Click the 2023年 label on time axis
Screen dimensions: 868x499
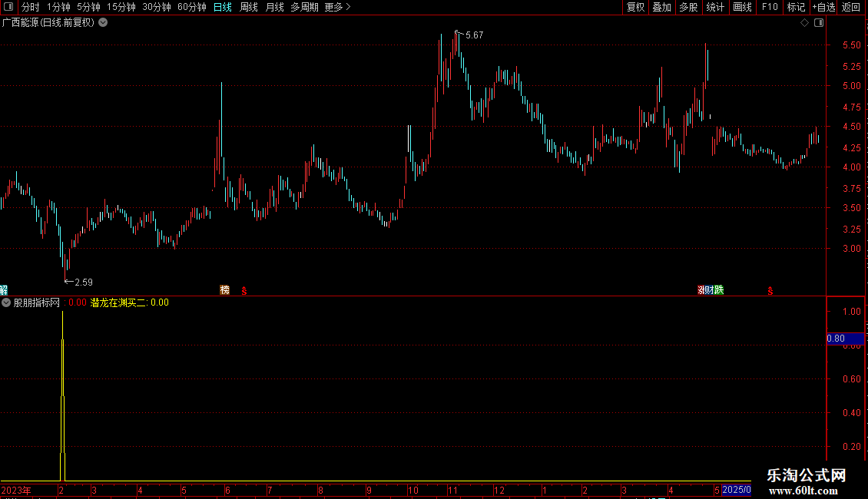pos(16,490)
